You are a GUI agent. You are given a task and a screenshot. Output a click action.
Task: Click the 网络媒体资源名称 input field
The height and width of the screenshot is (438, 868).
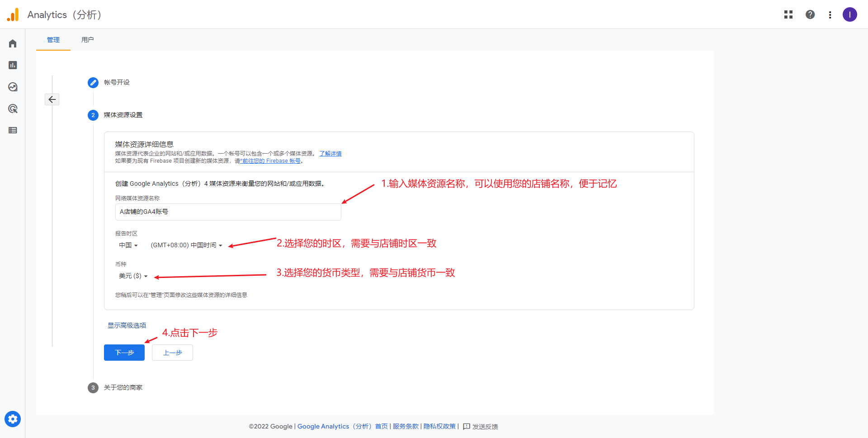228,212
